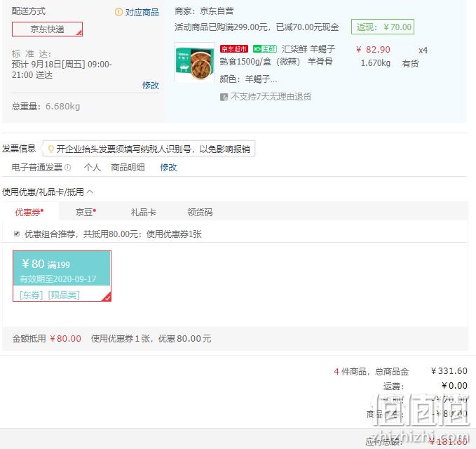Click the 京东超市 red badge
This screenshot has width=476, height=449.
pyautogui.click(x=234, y=48)
